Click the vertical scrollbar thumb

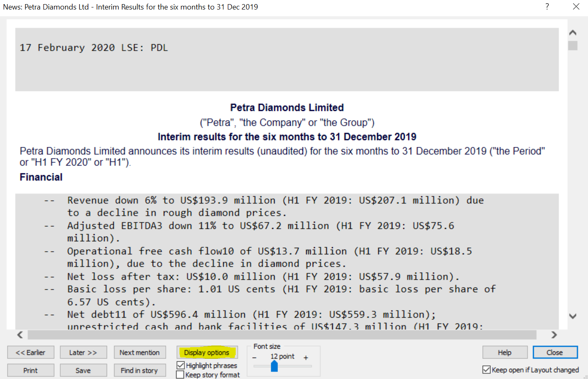click(x=573, y=46)
